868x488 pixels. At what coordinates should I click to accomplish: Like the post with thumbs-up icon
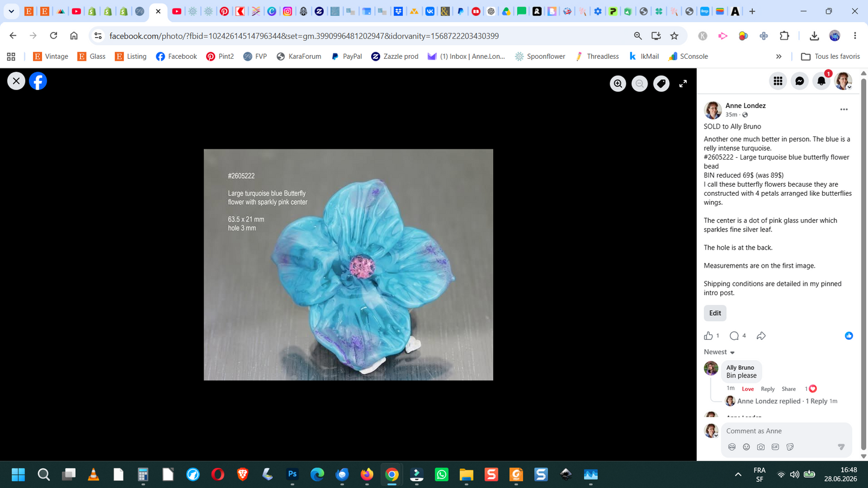(709, 336)
